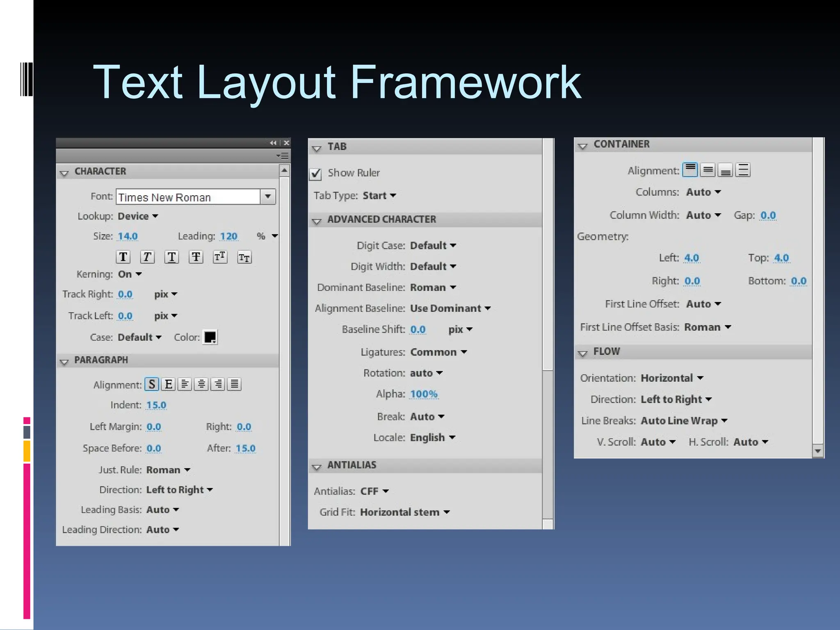Close the Character panel window
The height and width of the screenshot is (630, 840).
point(286,143)
